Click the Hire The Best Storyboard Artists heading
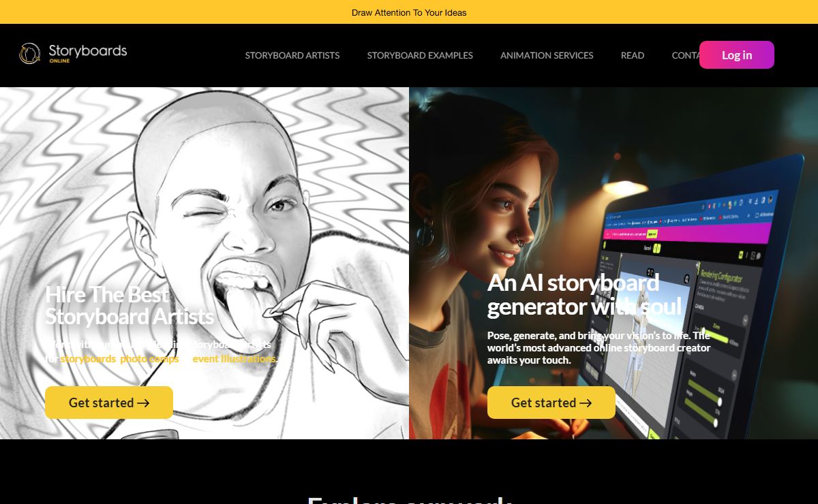This screenshot has height=504, width=818. click(130, 305)
